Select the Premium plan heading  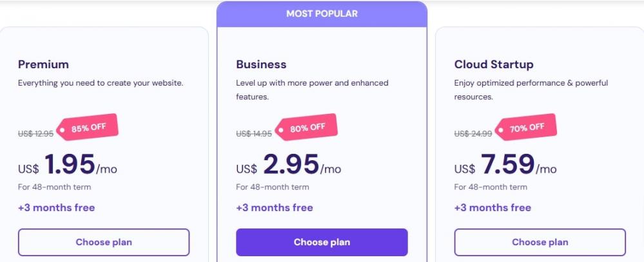coord(43,64)
